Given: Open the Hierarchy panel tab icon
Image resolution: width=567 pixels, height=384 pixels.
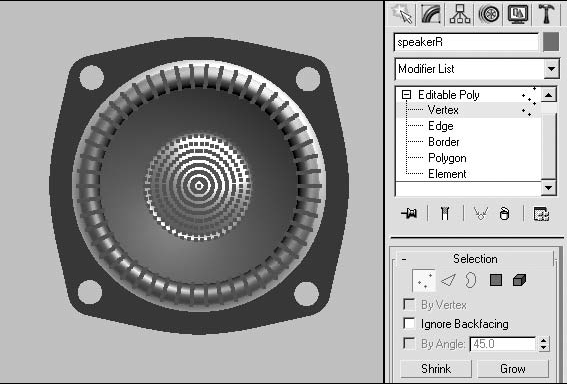Looking at the screenshot, I should click(460, 14).
